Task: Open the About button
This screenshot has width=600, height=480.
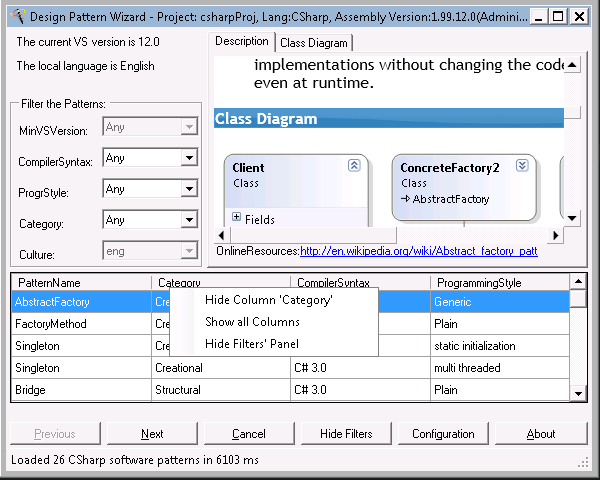Action: 541,434
